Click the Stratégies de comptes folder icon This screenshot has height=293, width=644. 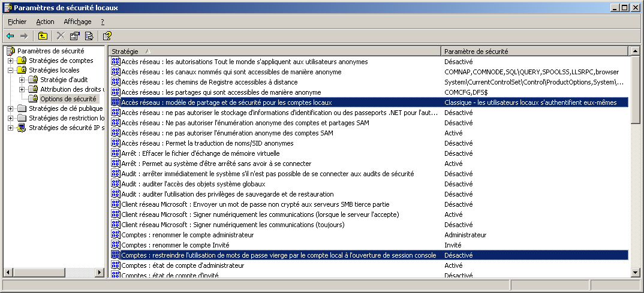(x=22, y=61)
